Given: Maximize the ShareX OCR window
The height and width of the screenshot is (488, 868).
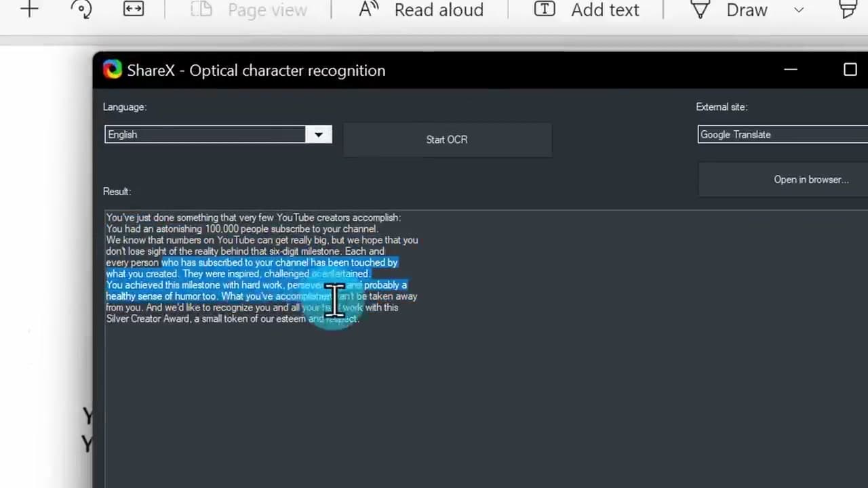Looking at the screenshot, I should [x=850, y=70].
